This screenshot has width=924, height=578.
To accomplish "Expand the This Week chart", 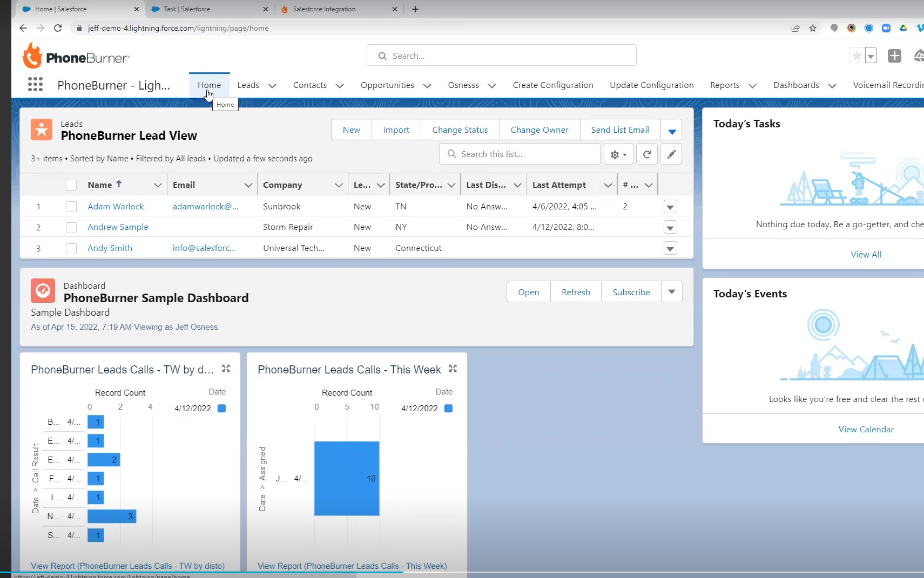I will pos(453,369).
